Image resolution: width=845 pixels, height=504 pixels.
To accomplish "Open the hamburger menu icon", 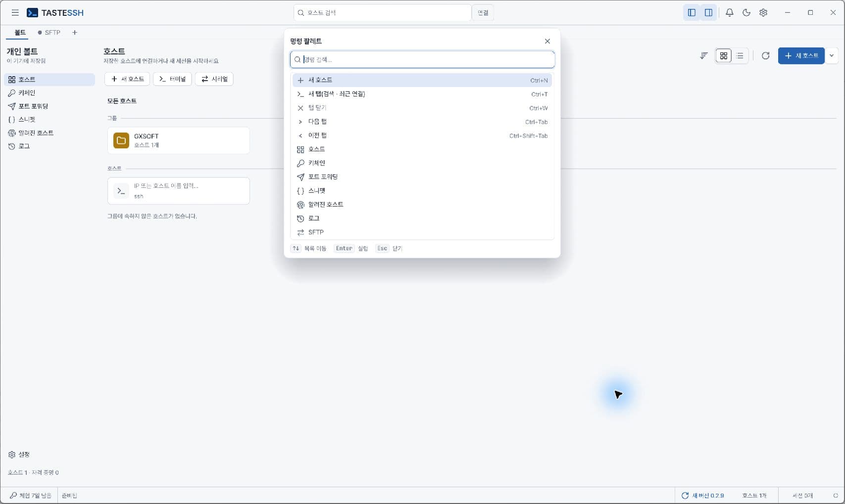I will (x=15, y=13).
